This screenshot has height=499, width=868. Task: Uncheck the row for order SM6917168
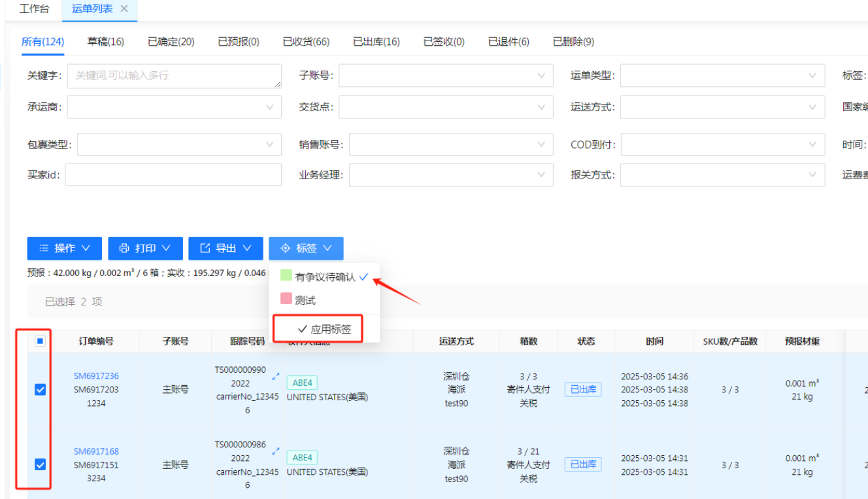40,464
